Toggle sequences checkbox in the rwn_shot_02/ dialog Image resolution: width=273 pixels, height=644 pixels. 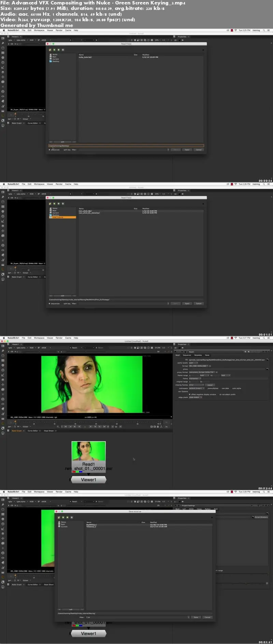coord(49,304)
